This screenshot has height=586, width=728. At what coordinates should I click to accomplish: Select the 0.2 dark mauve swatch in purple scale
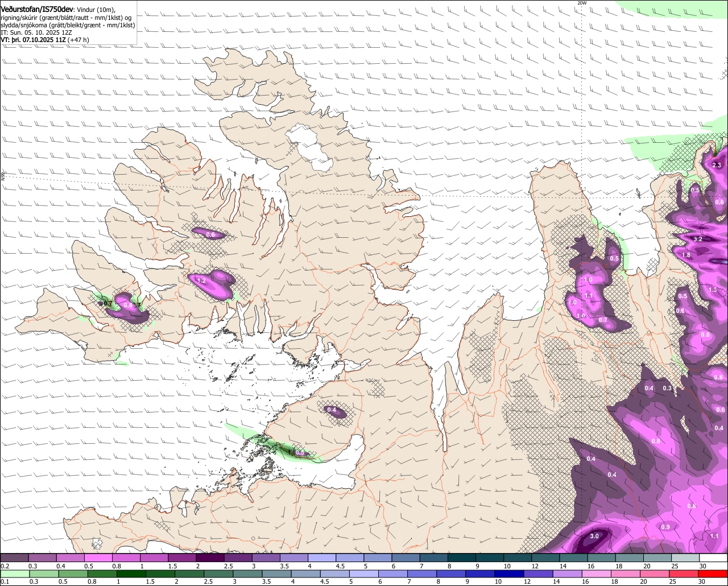pyautogui.click(x=14, y=558)
